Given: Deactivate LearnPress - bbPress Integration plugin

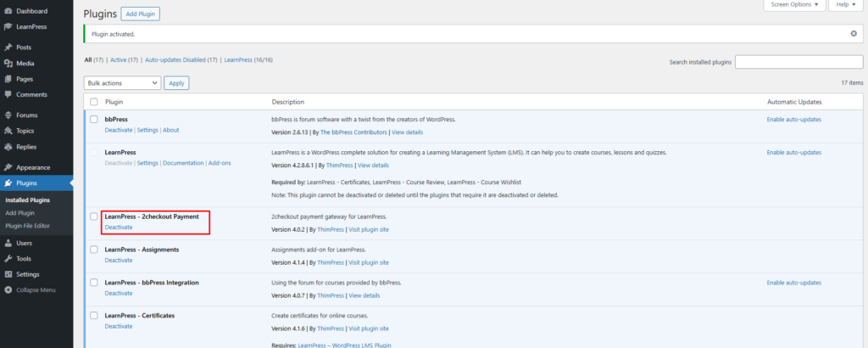Looking at the screenshot, I should click(119, 293).
